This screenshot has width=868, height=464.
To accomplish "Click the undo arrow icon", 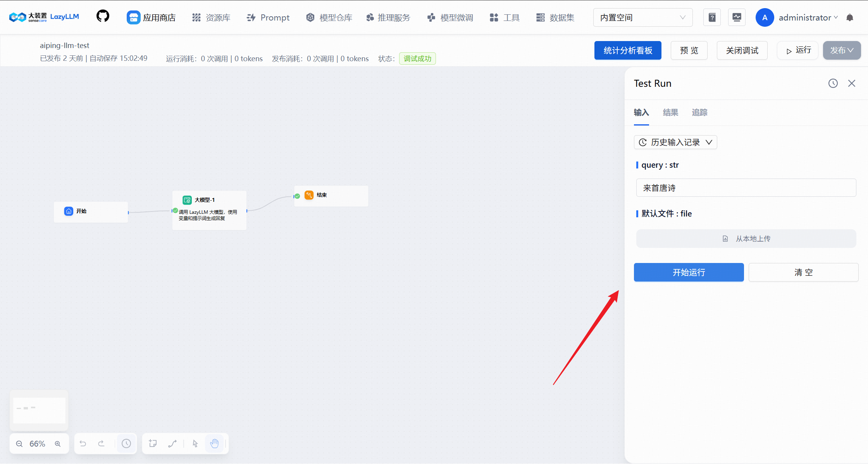I will click(83, 443).
